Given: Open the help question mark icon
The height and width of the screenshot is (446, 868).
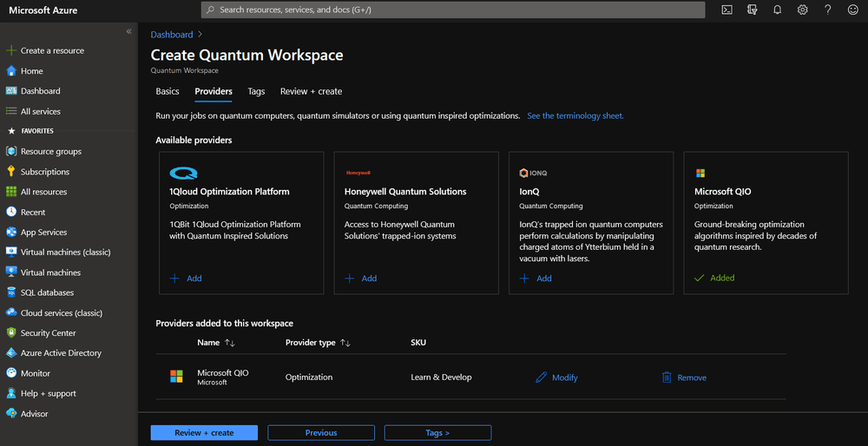Looking at the screenshot, I should (x=827, y=10).
